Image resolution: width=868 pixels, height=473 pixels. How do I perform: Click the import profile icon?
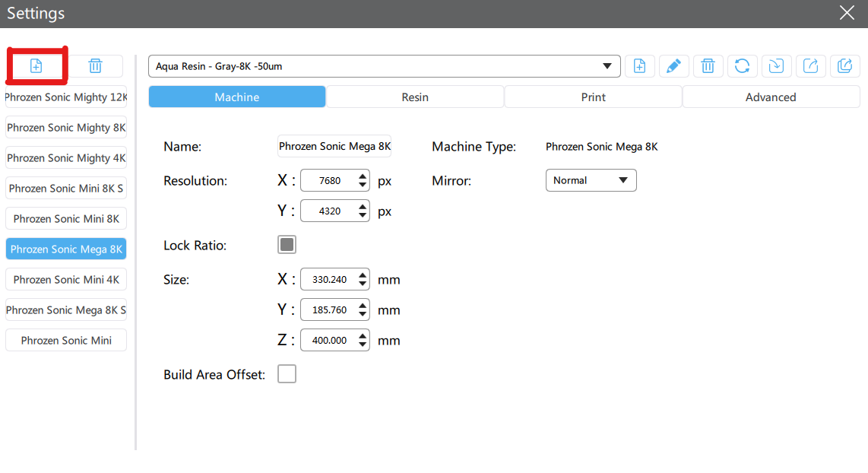[x=776, y=66]
